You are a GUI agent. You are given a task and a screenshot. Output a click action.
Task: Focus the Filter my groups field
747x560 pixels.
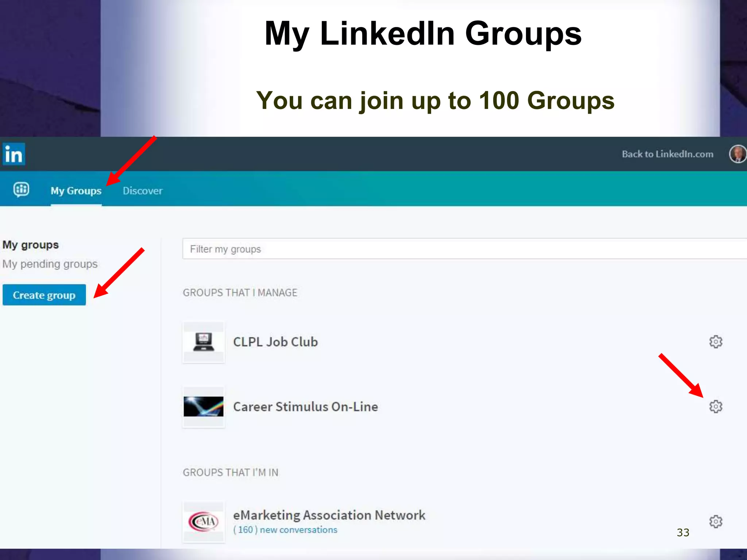coord(465,249)
